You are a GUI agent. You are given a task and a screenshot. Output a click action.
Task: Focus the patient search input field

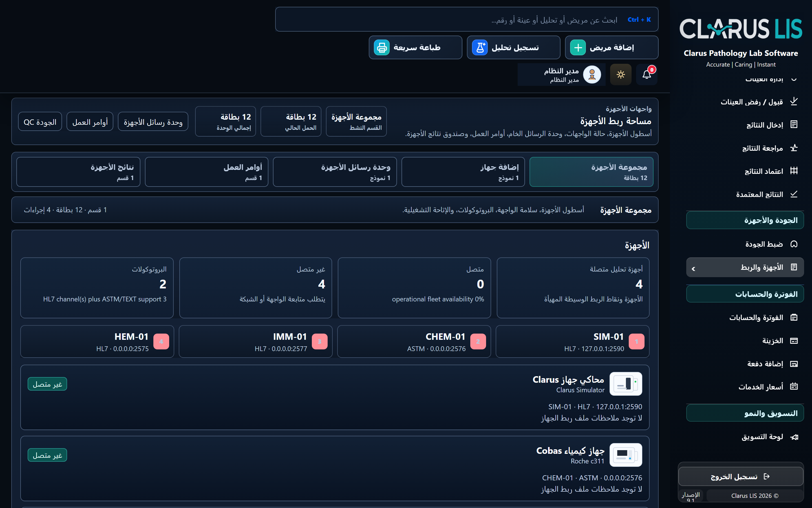pos(467,19)
